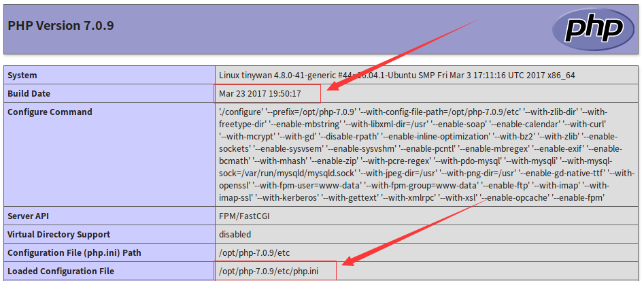Click the '--with-mcrypt' option text
The width and height of the screenshot is (644, 281).
click(246, 136)
